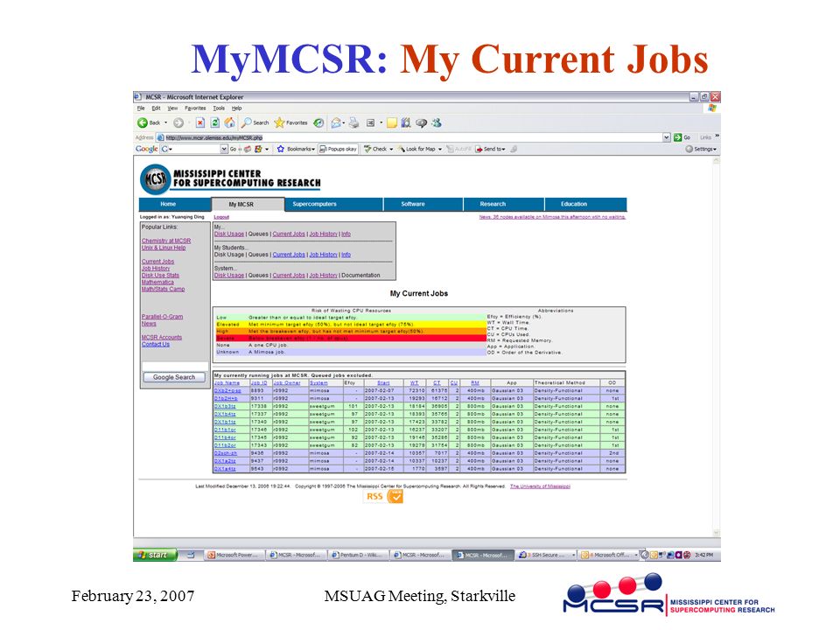The height and width of the screenshot is (630, 840).
Task: Open the Favorites star in toolbar
Action: pyautogui.click(x=290, y=122)
